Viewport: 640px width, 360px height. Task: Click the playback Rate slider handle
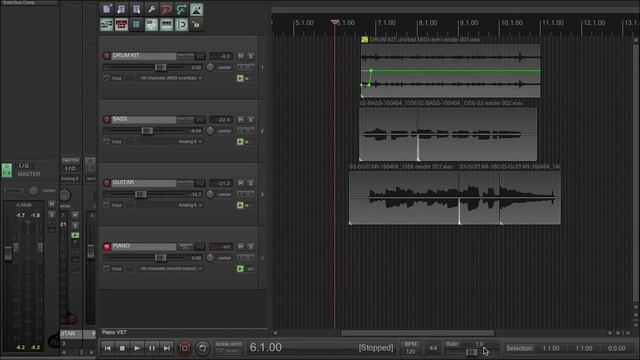pyautogui.click(x=472, y=352)
